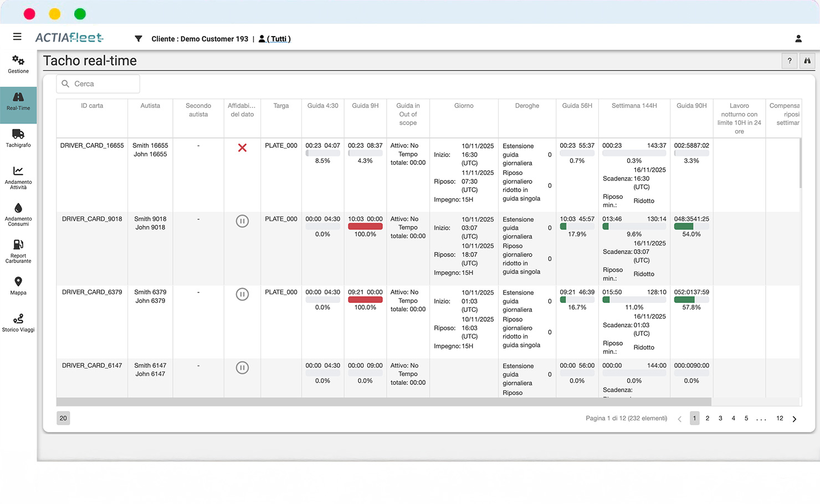Image resolution: width=820 pixels, height=504 pixels.
Task: Click the binoculars icon in title bar
Action: [x=807, y=61]
